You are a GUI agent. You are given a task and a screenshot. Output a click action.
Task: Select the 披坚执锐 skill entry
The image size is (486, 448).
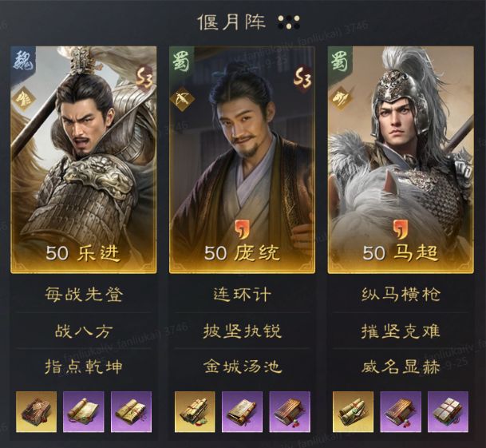242,331
